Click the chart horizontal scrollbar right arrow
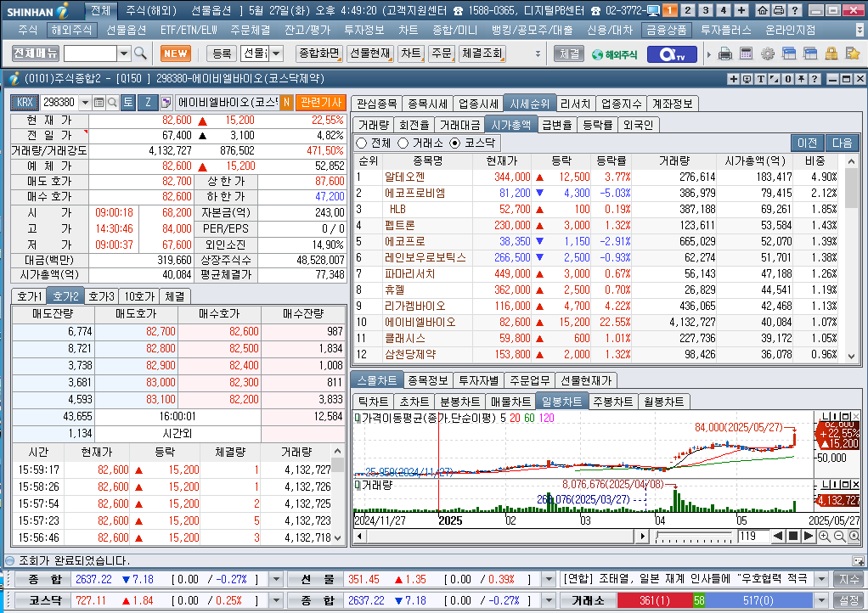Image resolution: width=868 pixels, height=613 pixels. pos(642,536)
